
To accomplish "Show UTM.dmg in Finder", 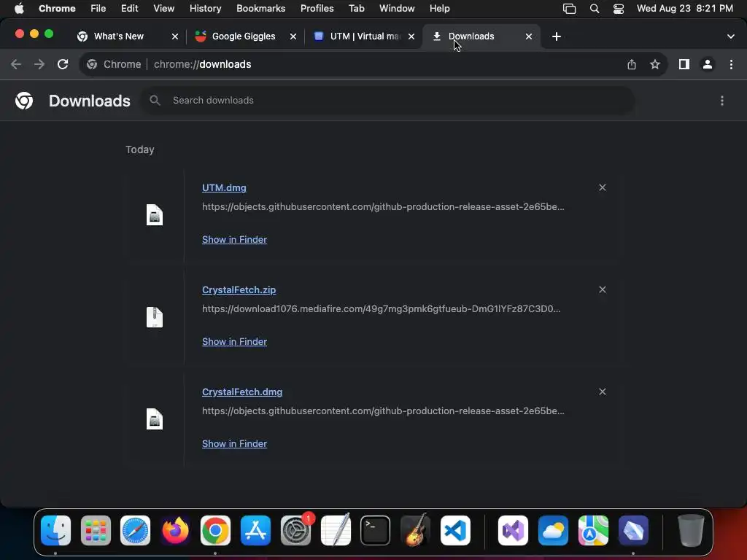I will (x=234, y=239).
